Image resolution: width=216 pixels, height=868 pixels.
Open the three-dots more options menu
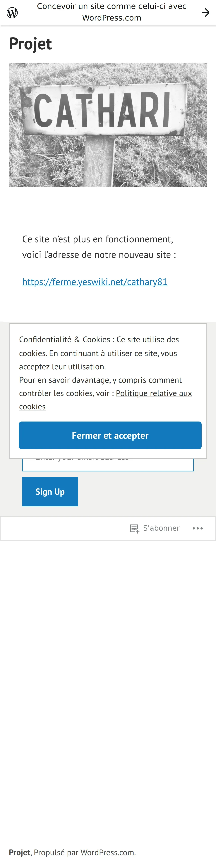(198, 528)
